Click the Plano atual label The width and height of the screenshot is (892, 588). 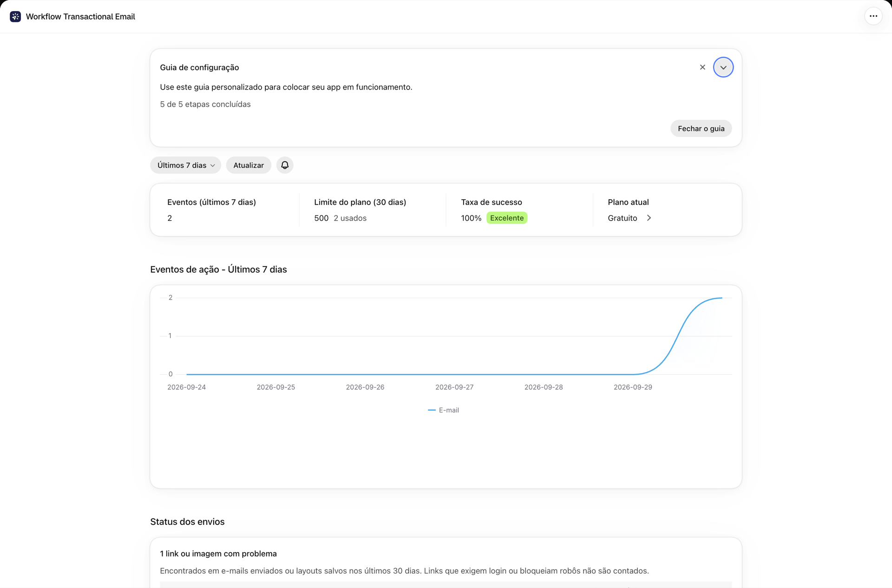[628, 202]
